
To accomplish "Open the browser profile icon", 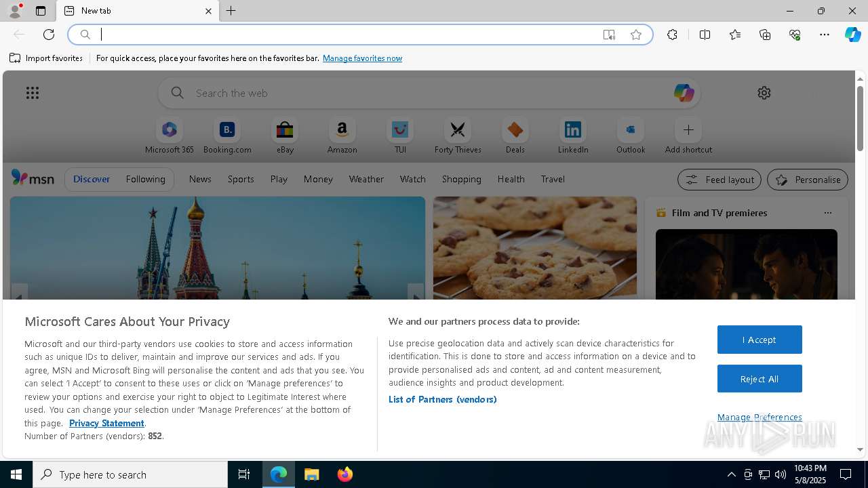I will [x=14, y=11].
